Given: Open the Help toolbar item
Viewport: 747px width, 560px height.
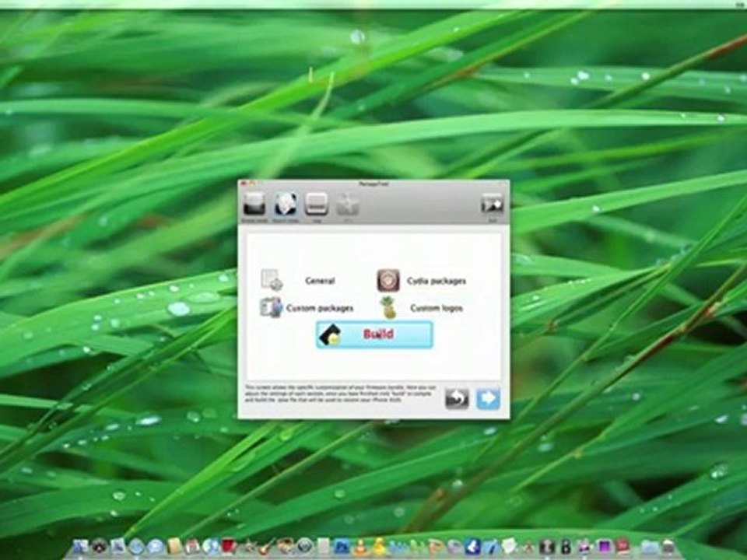Looking at the screenshot, I should (317, 205).
